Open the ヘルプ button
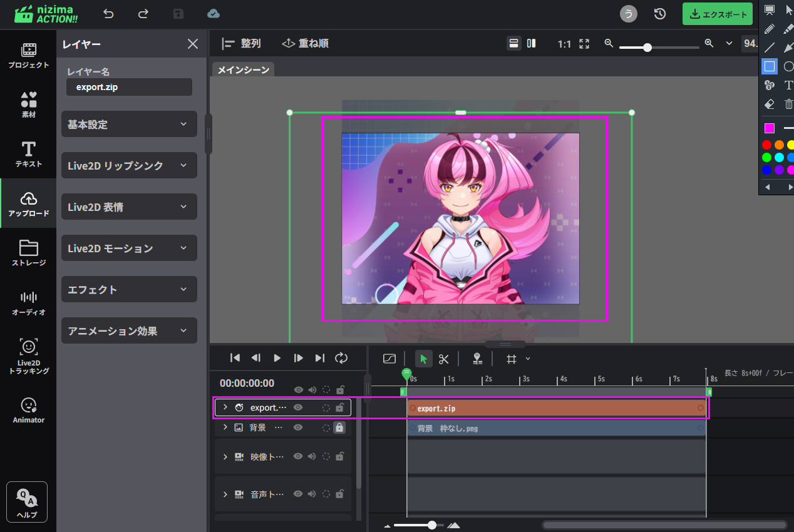The width and height of the screenshot is (794, 532). pyautogui.click(x=27, y=502)
